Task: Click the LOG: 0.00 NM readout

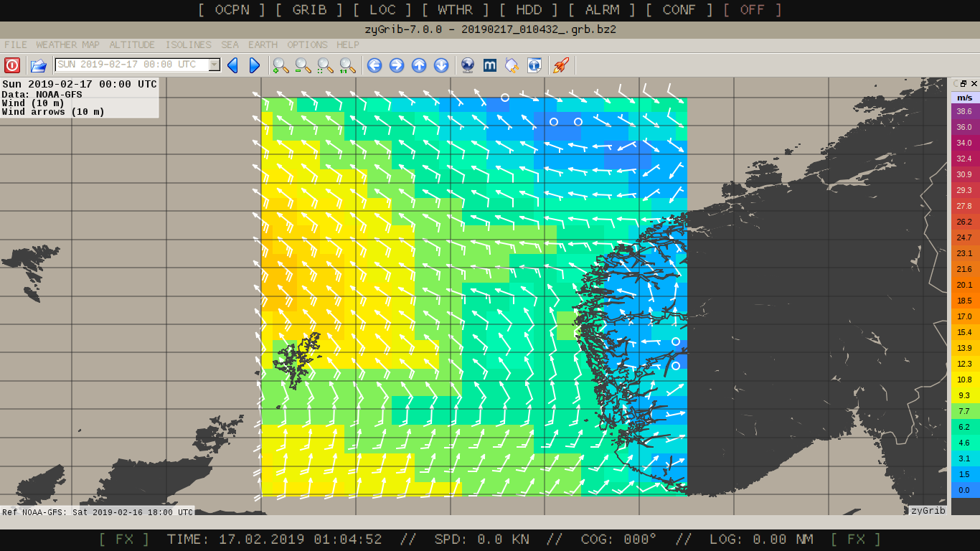Action: (761, 540)
